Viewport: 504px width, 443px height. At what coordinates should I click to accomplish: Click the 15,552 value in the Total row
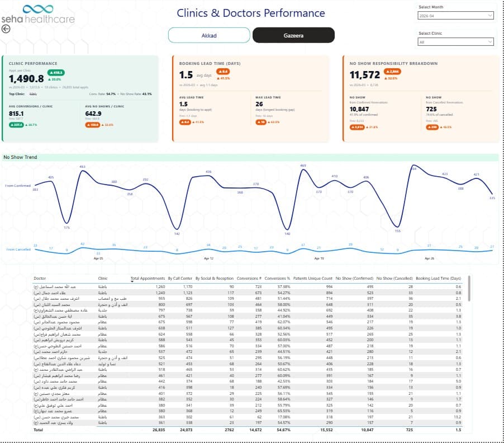[326, 430]
